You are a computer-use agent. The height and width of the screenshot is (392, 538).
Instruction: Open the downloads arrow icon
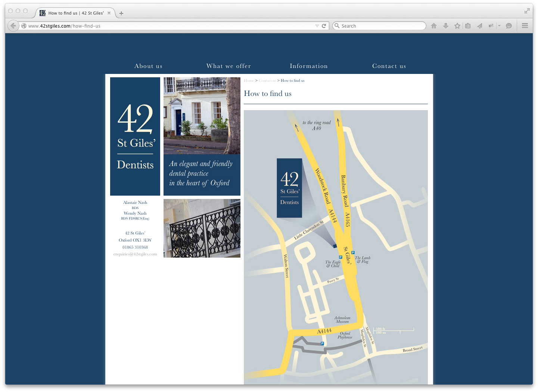(445, 26)
